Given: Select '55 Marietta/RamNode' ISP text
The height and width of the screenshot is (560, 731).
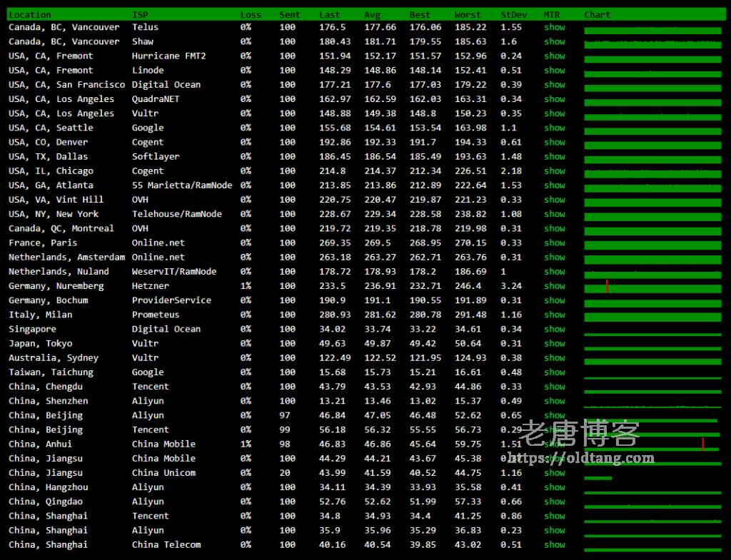Looking at the screenshot, I should coord(182,185).
